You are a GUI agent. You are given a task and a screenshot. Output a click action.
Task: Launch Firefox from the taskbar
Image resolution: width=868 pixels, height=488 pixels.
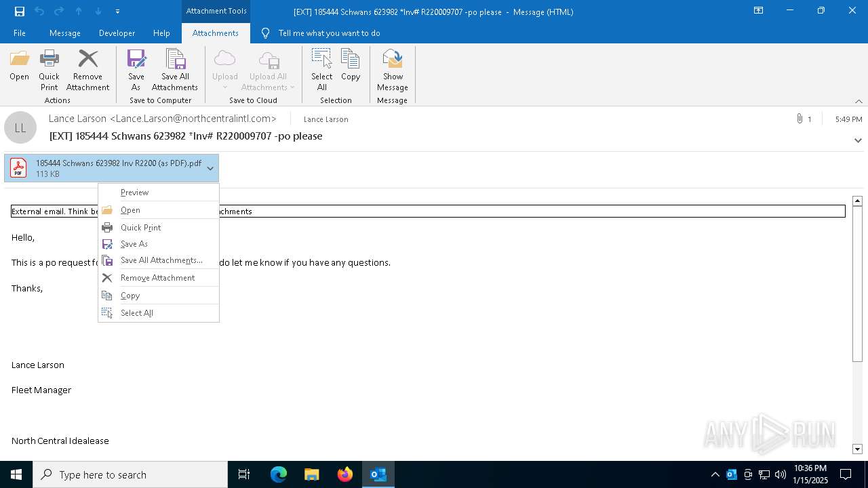[x=345, y=474]
